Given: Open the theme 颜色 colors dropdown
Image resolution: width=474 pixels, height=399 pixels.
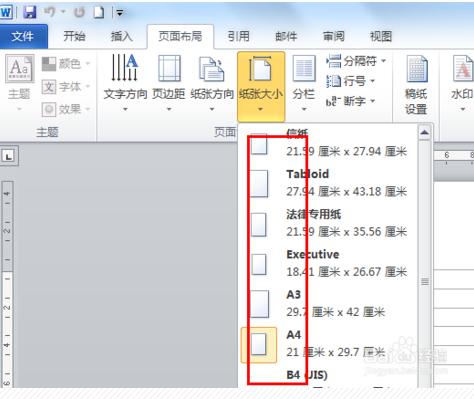Looking at the screenshot, I should [x=66, y=63].
